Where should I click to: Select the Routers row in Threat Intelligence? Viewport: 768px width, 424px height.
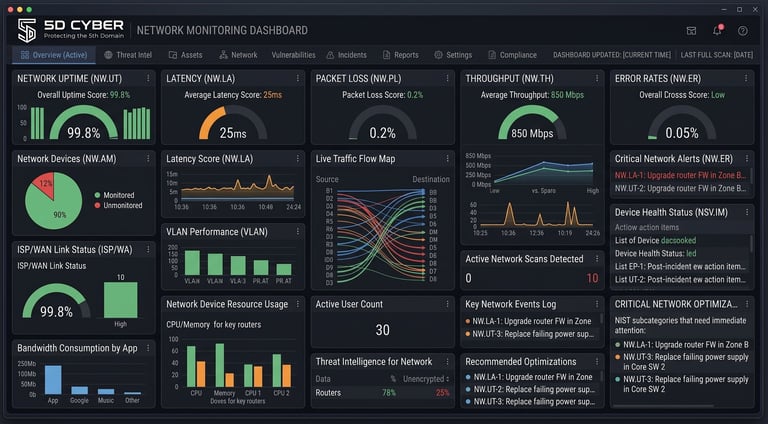[x=383, y=393]
